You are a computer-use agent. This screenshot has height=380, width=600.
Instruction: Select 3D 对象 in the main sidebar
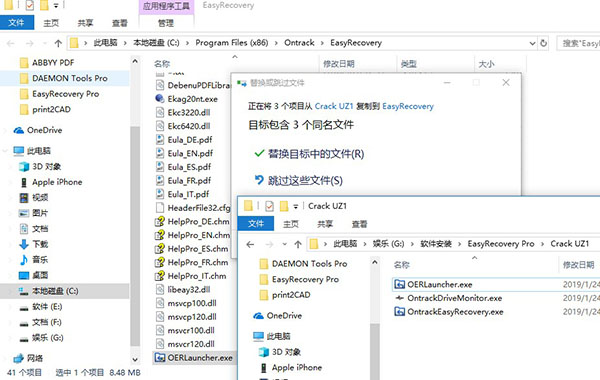(46, 166)
